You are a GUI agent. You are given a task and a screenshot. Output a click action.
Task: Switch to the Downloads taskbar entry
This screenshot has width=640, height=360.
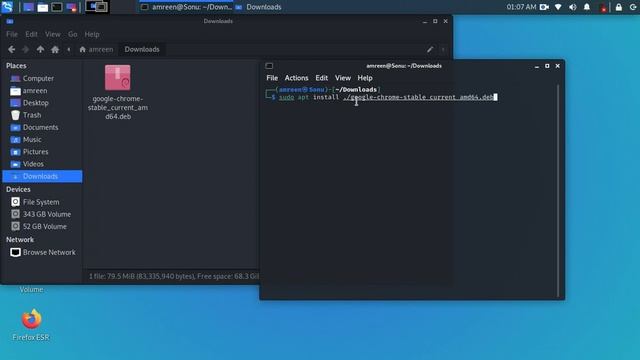pyautogui.click(x=258, y=7)
